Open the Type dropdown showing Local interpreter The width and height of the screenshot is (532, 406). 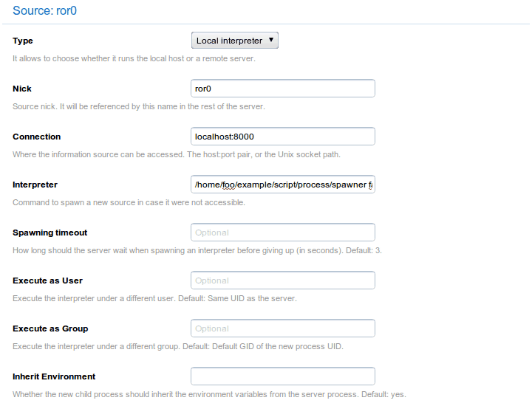pyautogui.click(x=234, y=41)
